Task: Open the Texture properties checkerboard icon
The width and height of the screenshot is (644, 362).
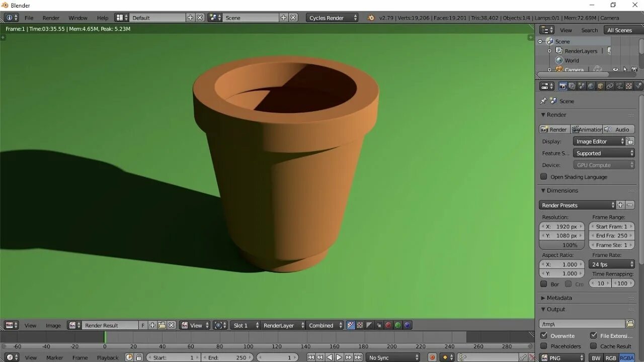Action: tap(629, 86)
